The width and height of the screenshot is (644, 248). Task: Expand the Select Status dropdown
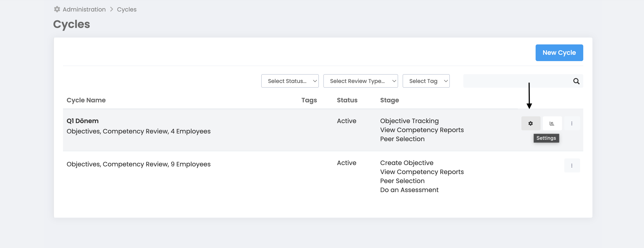[290, 81]
